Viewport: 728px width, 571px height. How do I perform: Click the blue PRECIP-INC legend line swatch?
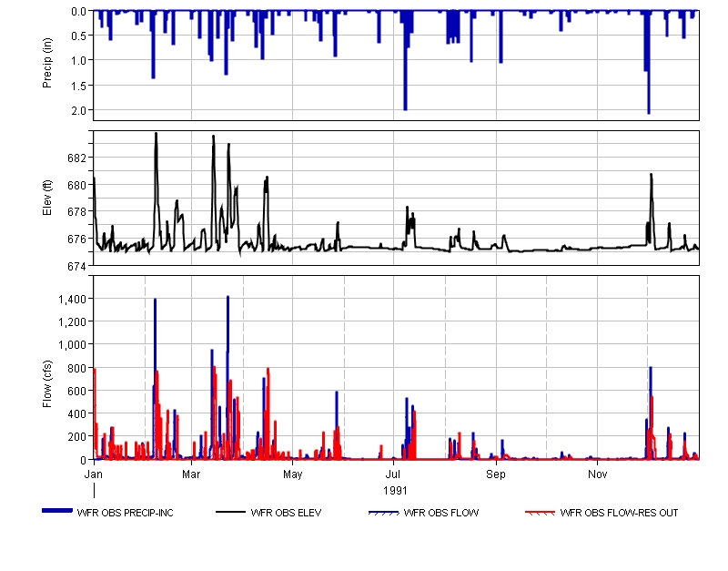pos(58,512)
